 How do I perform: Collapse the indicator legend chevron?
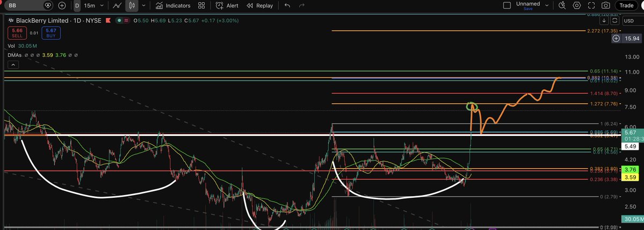(x=12, y=65)
